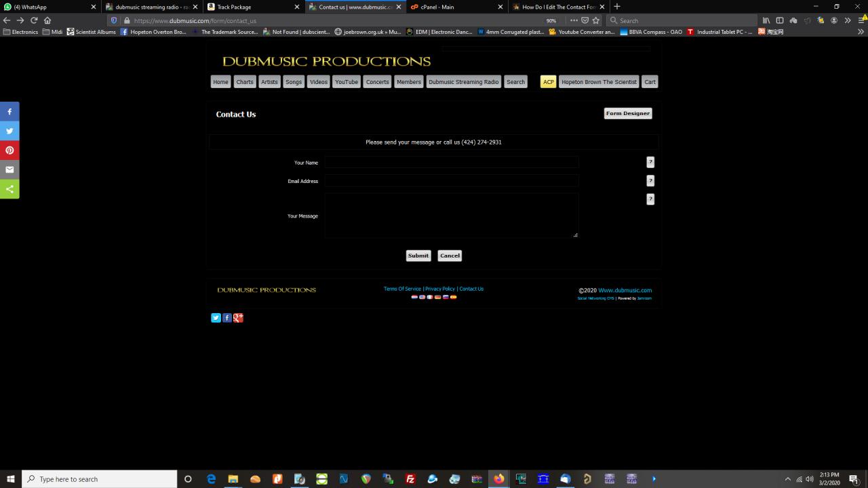Viewport: 868px width, 488px height.
Task: Open help icon for Email Address field
Action: click(x=650, y=180)
